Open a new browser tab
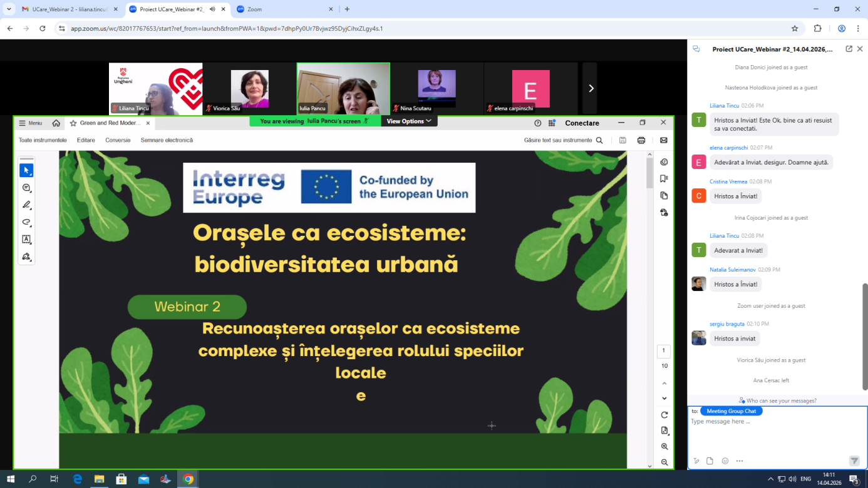The height and width of the screenshot is (488, 868). [x=347, y=9]
